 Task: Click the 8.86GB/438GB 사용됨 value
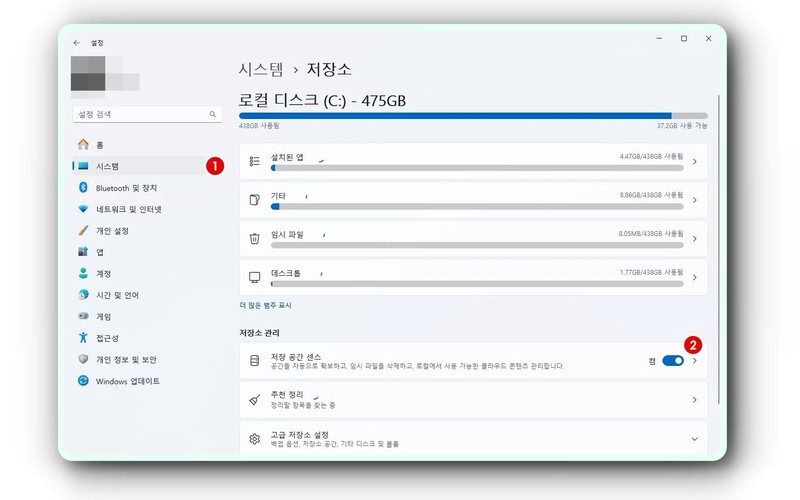(x=651, y=195)
